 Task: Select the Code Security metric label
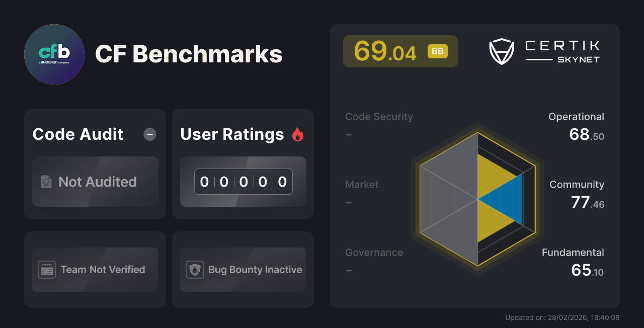(379, 116)
